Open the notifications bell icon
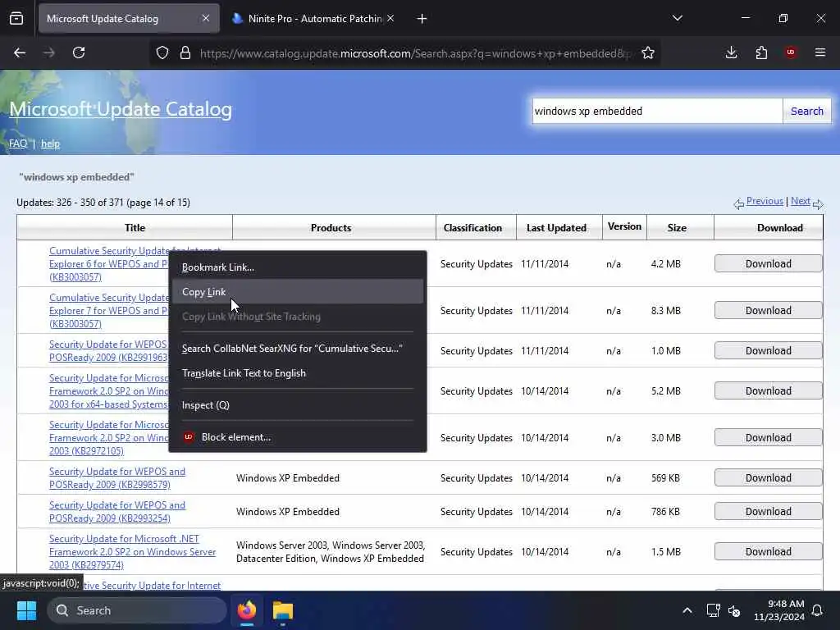The height and width of the screenshot is (630, 840). coord(818,610)
